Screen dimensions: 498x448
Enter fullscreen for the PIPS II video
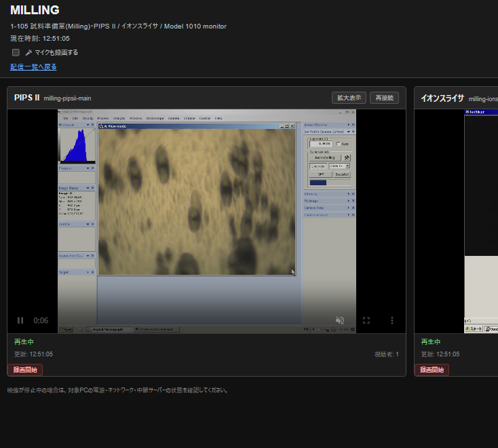[366, 320]
